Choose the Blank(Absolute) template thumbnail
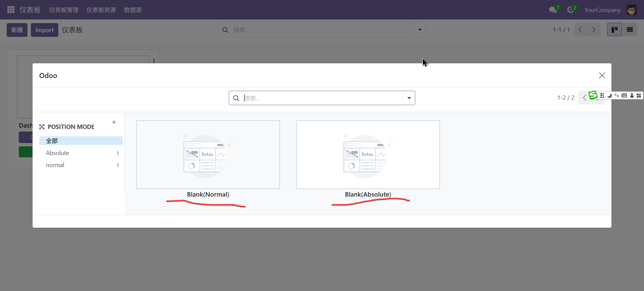 [368, 155]
